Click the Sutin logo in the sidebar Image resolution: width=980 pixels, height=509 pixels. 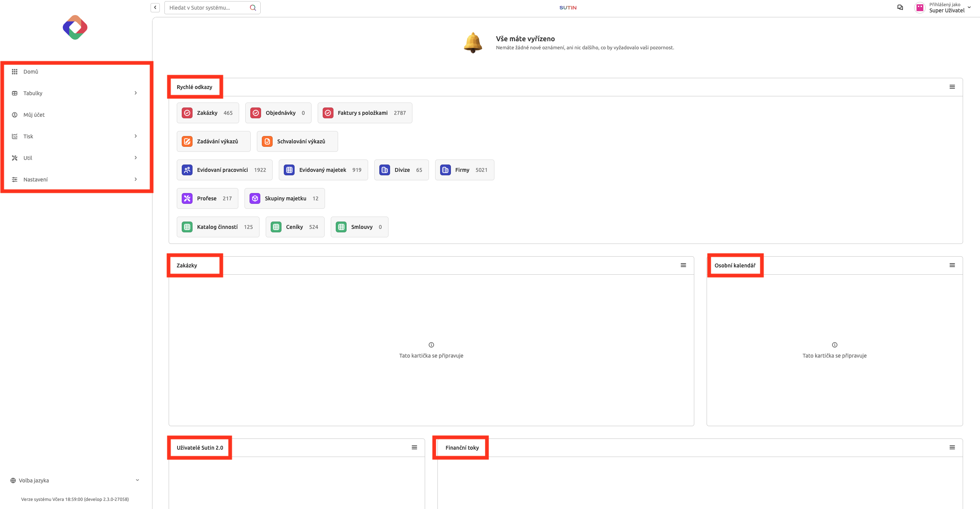click(x=75, y=27)
